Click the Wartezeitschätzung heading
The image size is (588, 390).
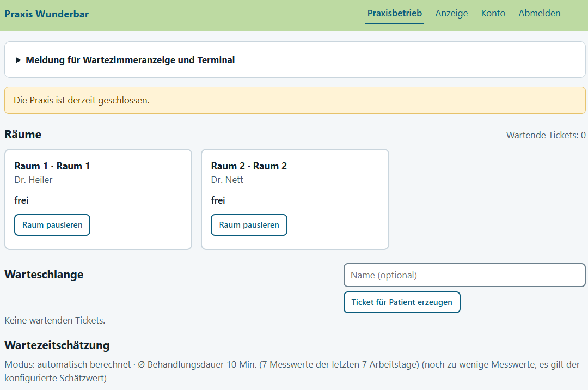point(57,345)
